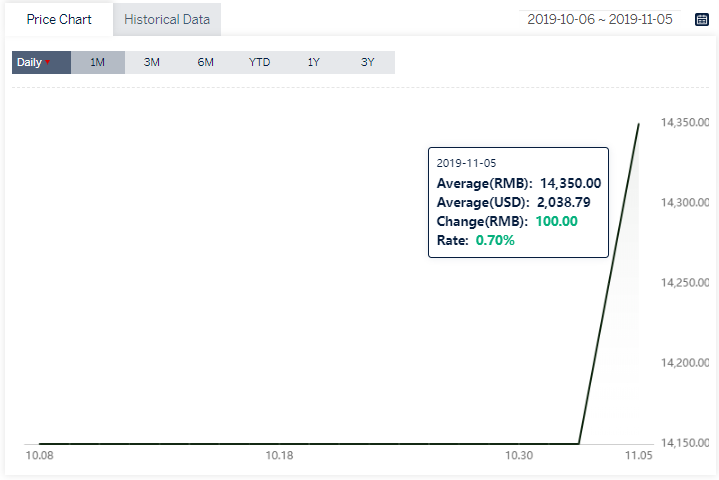Select the 1M time range
Viewport: 719px width, 480px height.
(x=98, y=62)
